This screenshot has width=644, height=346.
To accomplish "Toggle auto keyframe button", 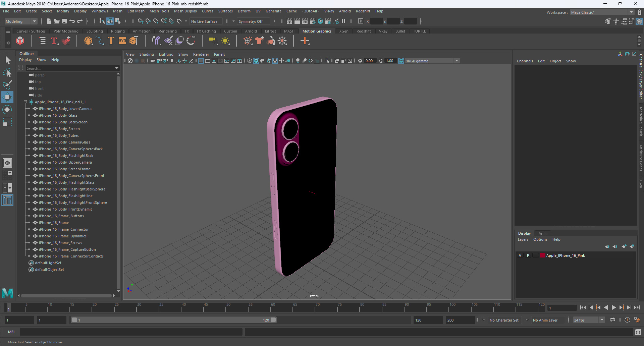I will click(x=627, y=320).
